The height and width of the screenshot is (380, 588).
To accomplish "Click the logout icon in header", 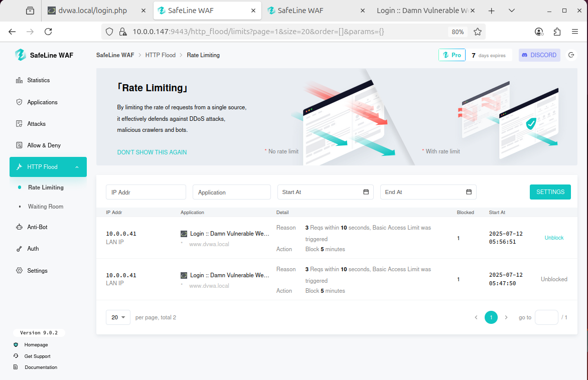I will (571, 55).
